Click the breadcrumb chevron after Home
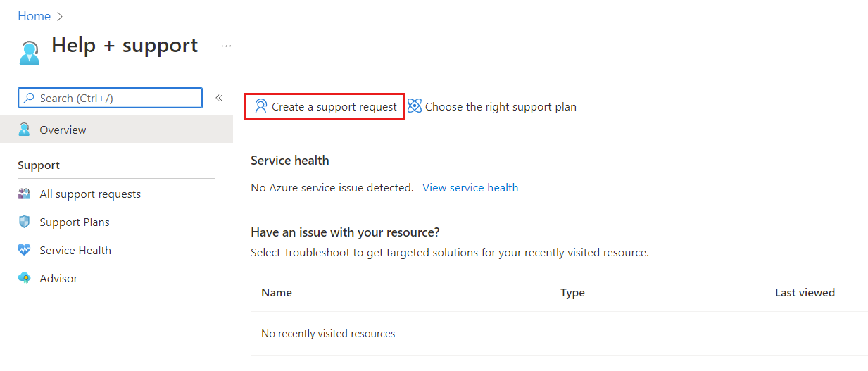Image resolution: width=868 pixels, height=371 pixels. pos(60,16)
